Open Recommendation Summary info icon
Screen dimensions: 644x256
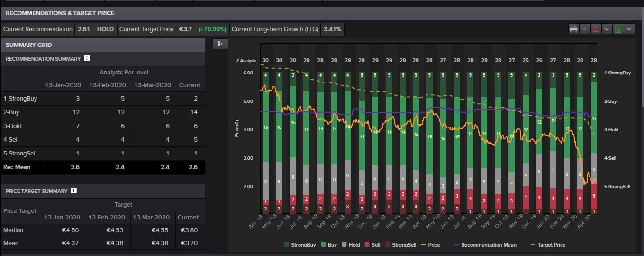(x=87, y=59)
